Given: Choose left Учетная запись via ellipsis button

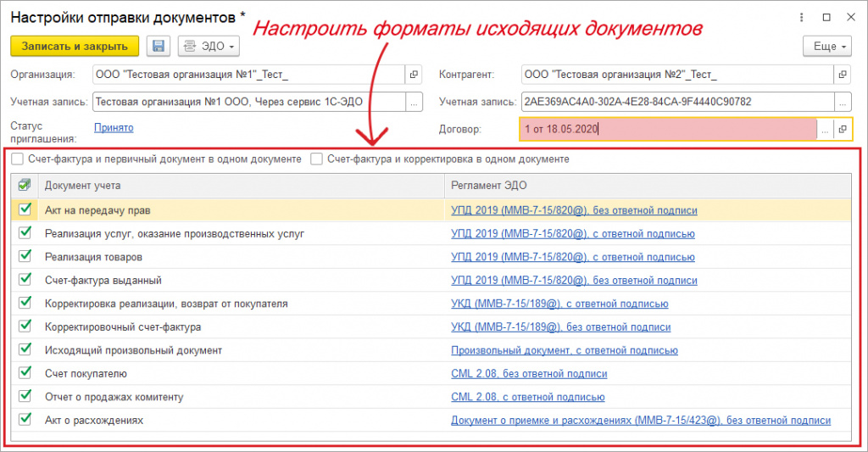Looking at the screenshot, I should point(414,102).
